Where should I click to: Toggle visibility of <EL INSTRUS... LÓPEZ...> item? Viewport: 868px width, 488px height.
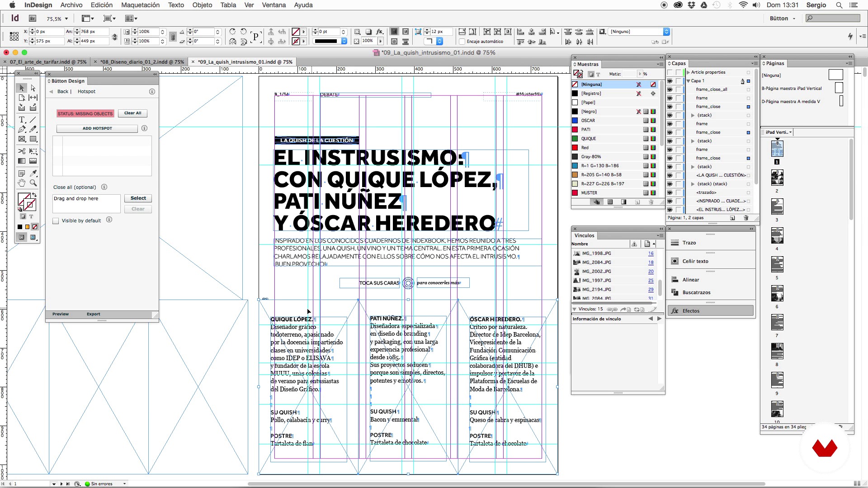point(670,210)
